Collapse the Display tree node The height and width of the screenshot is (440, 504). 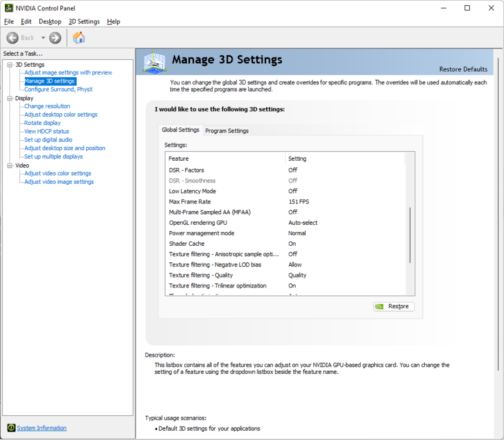coord(10,99)
